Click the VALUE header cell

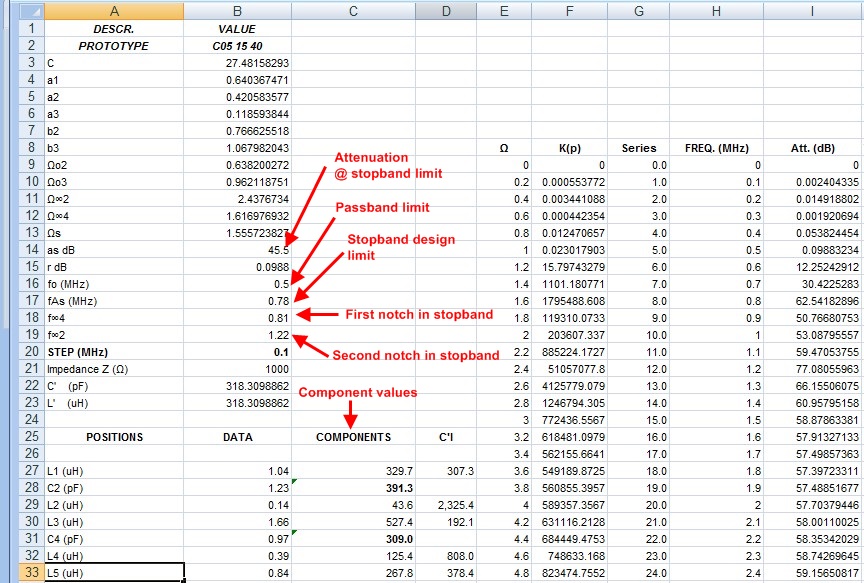pos(237,29)
